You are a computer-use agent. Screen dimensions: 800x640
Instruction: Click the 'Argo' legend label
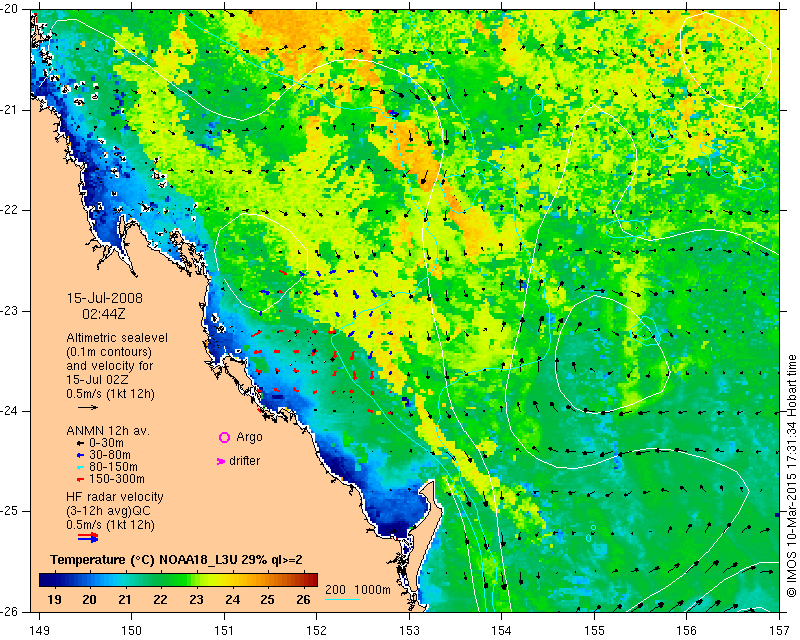coord(249,437)
